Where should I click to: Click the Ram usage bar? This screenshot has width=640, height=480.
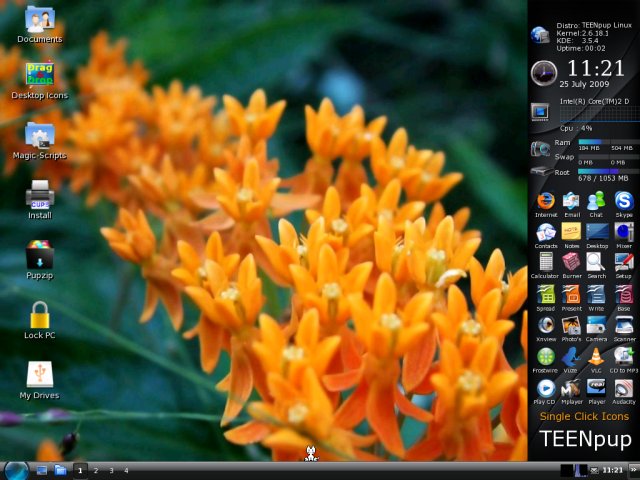click(609, 142)
